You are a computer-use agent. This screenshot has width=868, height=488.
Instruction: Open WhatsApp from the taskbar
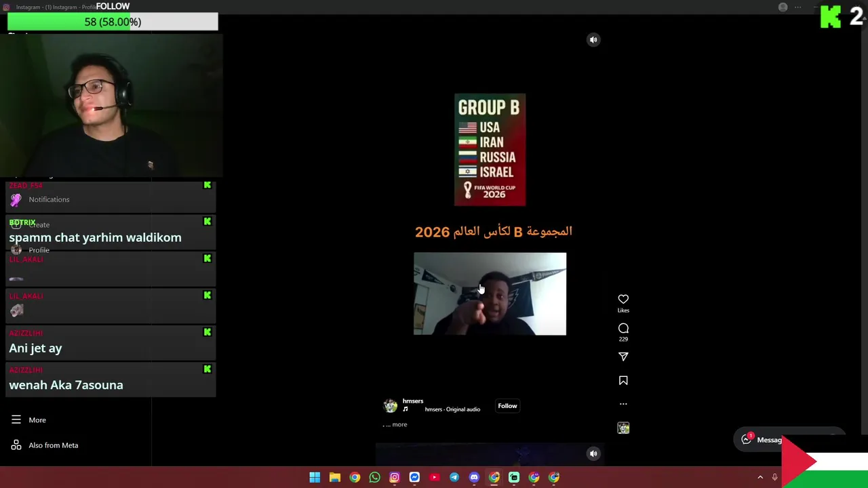(375, 477)
